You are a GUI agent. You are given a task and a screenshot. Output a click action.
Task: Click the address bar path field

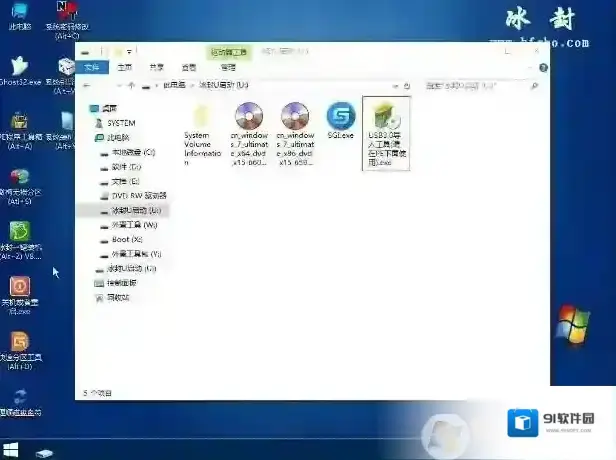300,86
